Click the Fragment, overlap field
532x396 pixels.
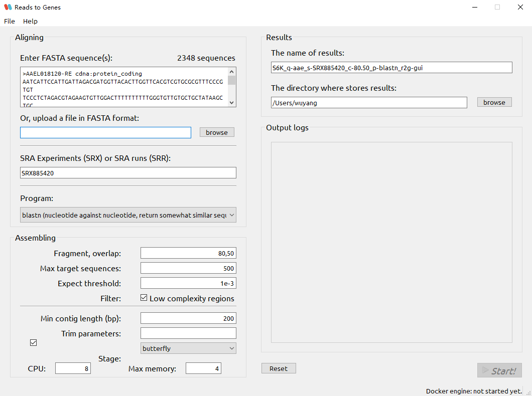pos(188,253)
